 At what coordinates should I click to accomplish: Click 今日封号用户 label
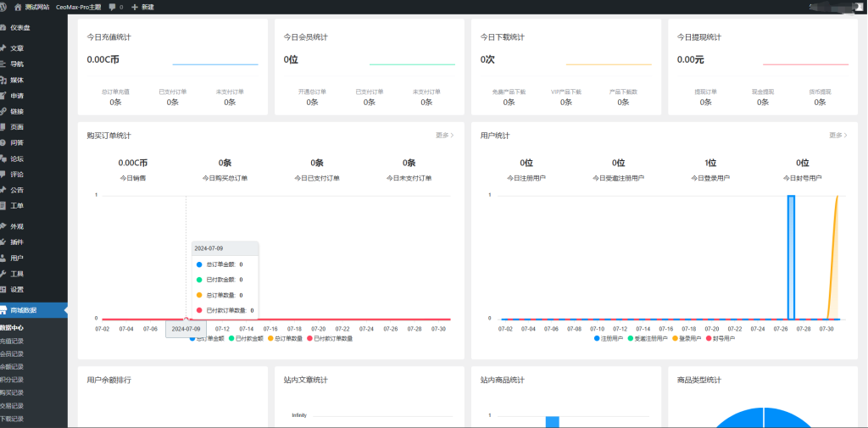pyautogui.click(x=802, y=178)
